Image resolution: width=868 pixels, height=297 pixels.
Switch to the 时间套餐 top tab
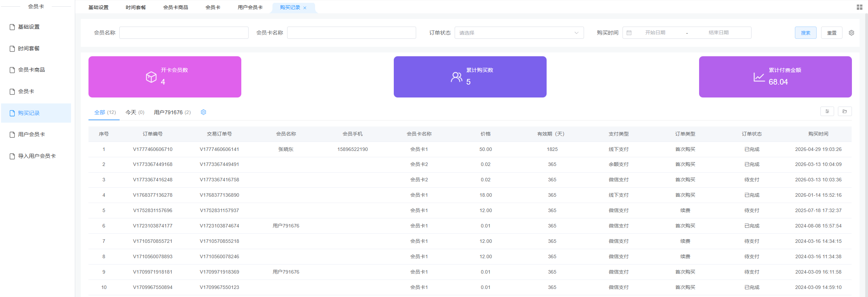(136, 7)
